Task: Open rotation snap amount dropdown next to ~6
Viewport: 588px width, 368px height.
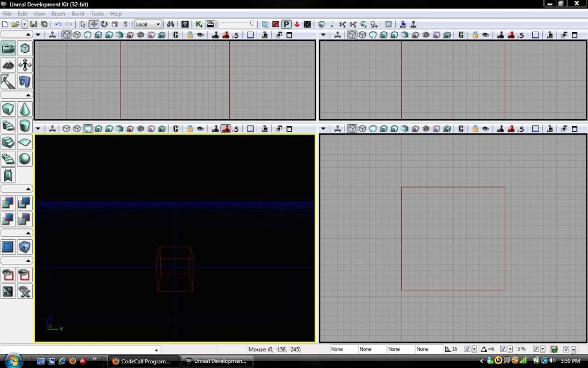Action: (510, 349)
